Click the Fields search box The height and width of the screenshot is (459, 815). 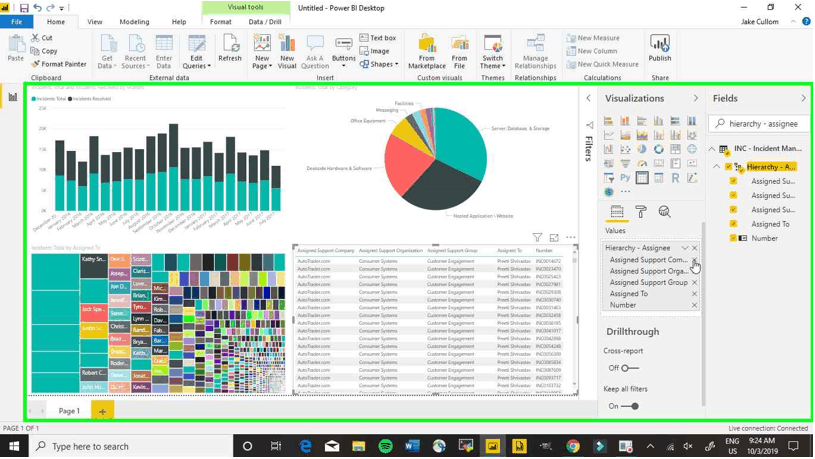[x=759, y=124]
